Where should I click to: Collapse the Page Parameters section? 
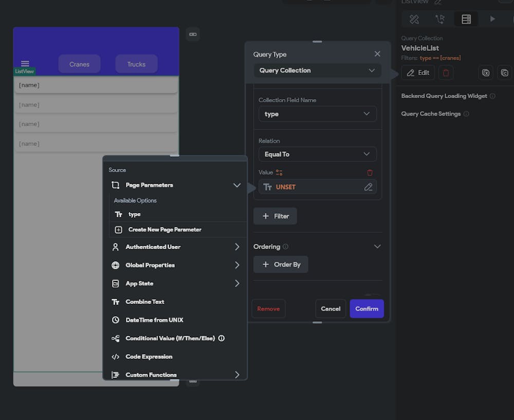[236, 185]
